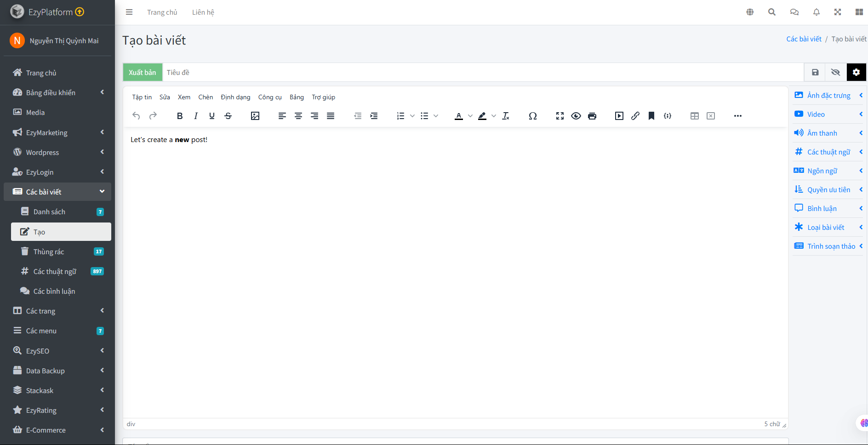Insert a link in the editor

click(x=635, y=116)
